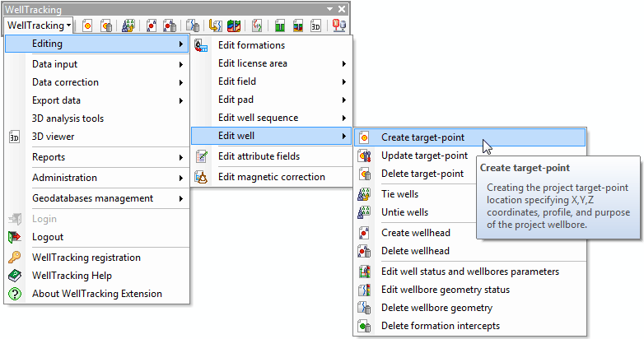Open About WellTracking Extension entry
Screen dimensions: 644x339
(97, 294)
